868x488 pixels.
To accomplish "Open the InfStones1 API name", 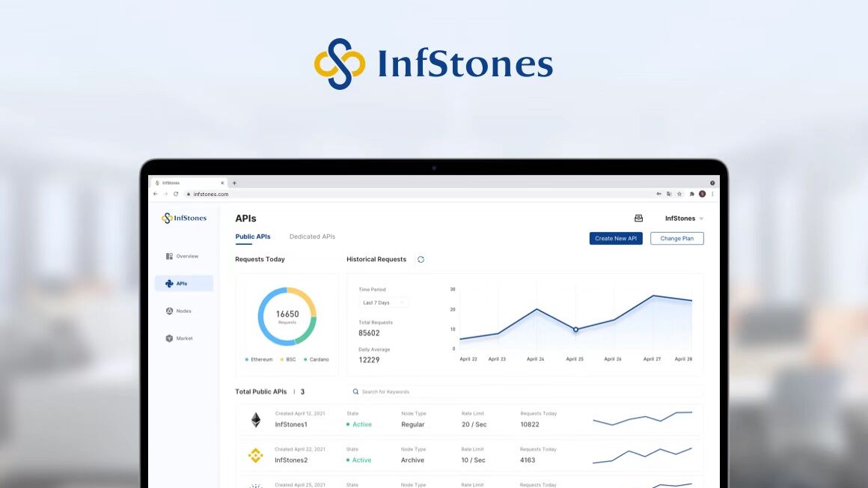I will pos(291,425).
